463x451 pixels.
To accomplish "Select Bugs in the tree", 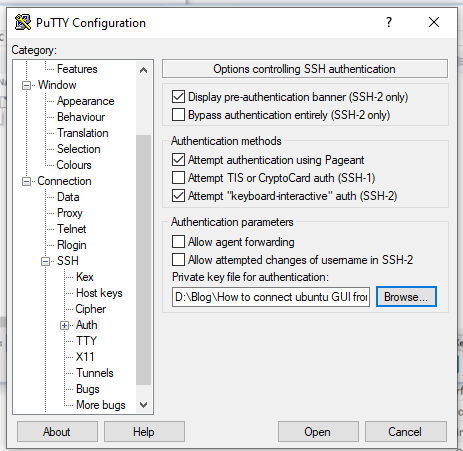I will click(88, 389).
